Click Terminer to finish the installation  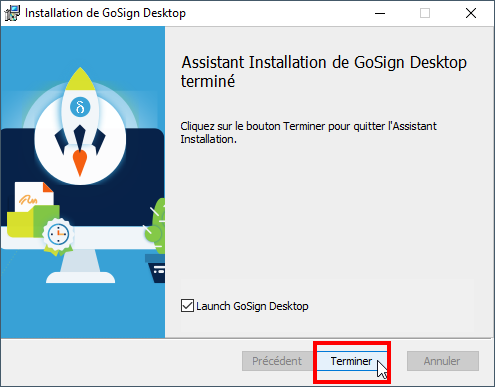click(x=352, y=361)
